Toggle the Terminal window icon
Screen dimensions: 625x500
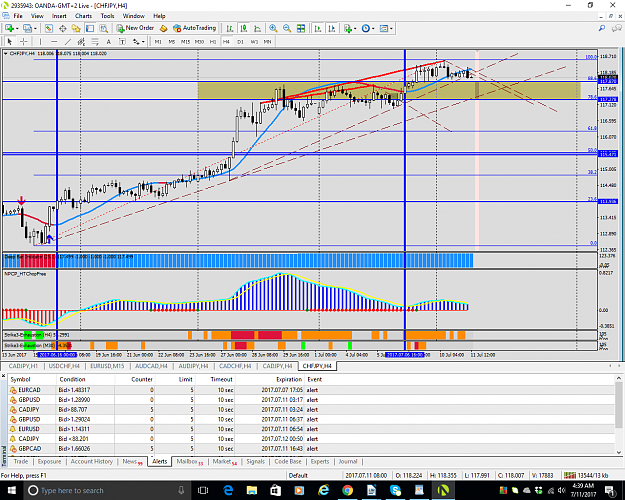[x=90, y=28]
